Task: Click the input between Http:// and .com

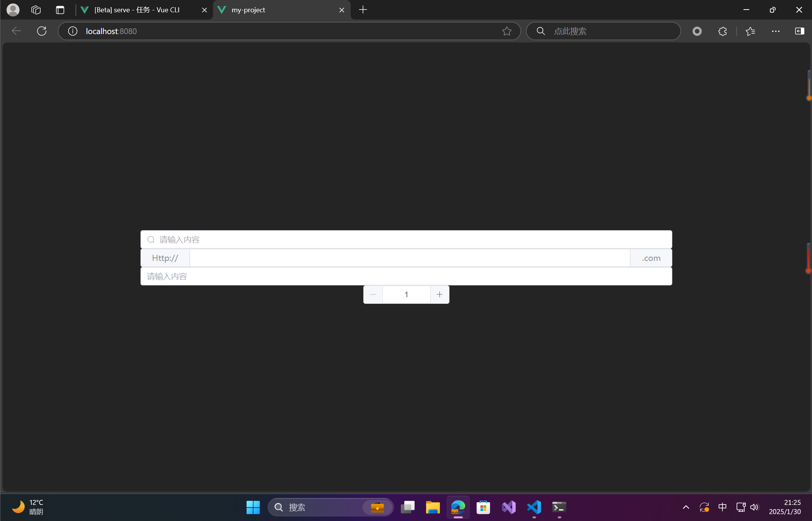Action: click(410, 258)
